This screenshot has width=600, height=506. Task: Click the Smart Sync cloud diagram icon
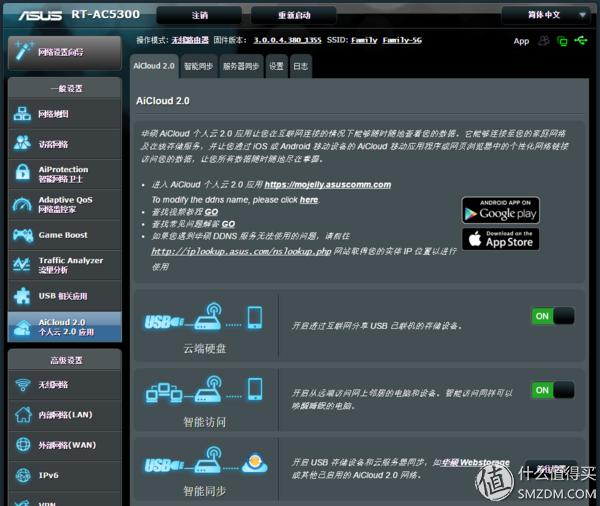click(205, 461)
